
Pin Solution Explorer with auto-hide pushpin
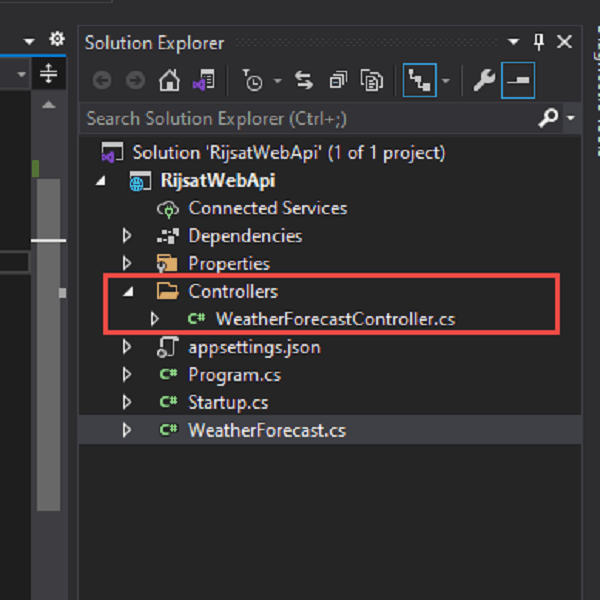(539, 42)
